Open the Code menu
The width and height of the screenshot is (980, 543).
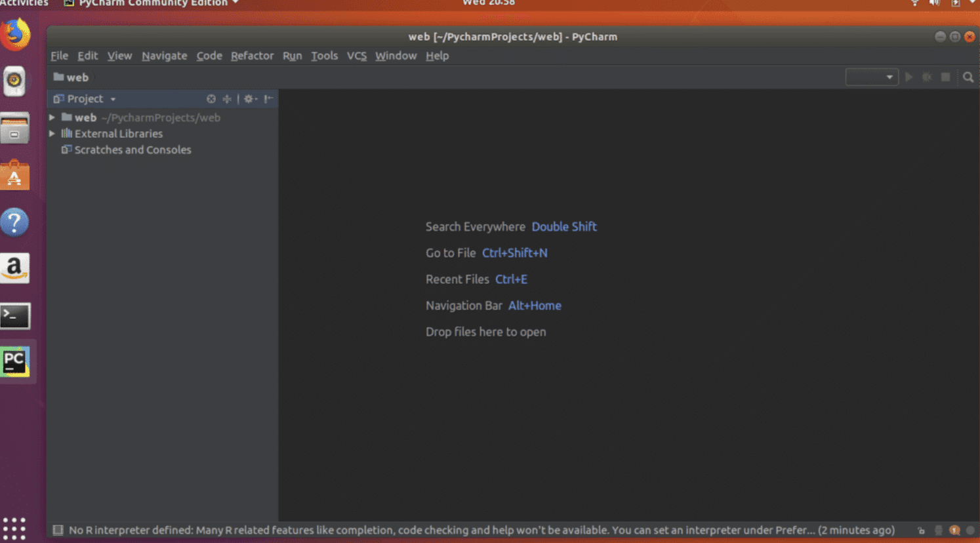(209, 56)
